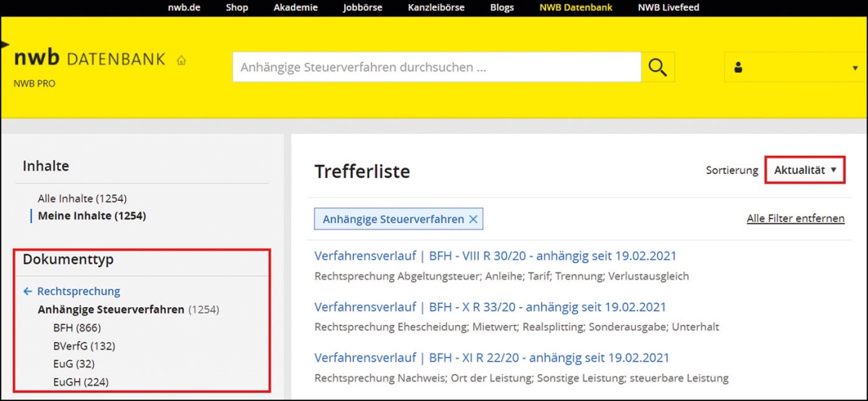The height and width of the screenshot is (401, 868).
Task: Open the BFH VIII R 30/20 result
Action: [495, 256]
